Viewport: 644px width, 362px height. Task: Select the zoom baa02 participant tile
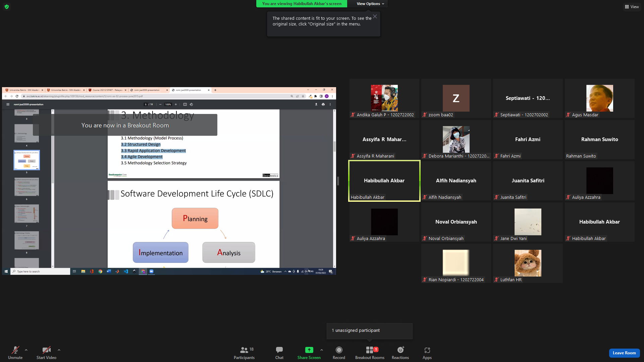pos(456,99)
